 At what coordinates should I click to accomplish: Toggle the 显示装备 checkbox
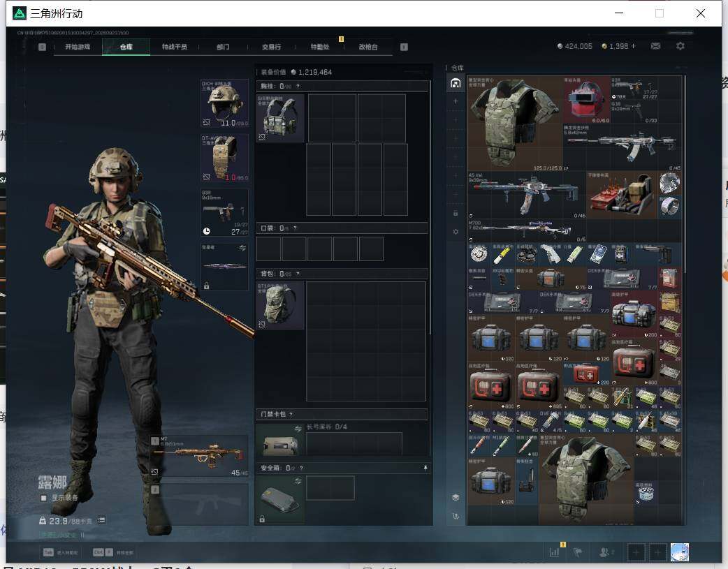click(x=43, y=498)
